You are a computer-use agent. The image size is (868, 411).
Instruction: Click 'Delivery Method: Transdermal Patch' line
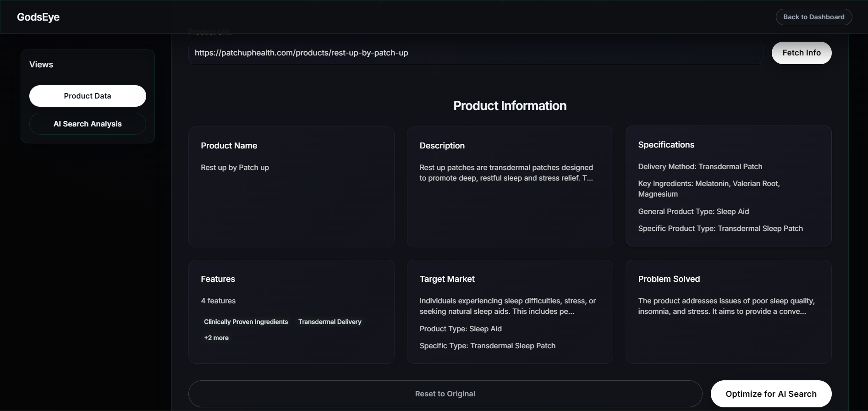coord(700,167)
